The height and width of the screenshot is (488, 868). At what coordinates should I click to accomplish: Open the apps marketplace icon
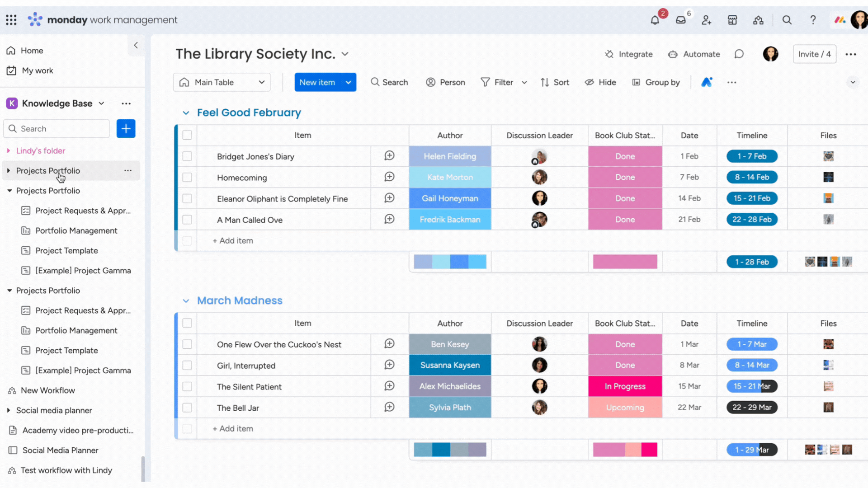point(732,20)
